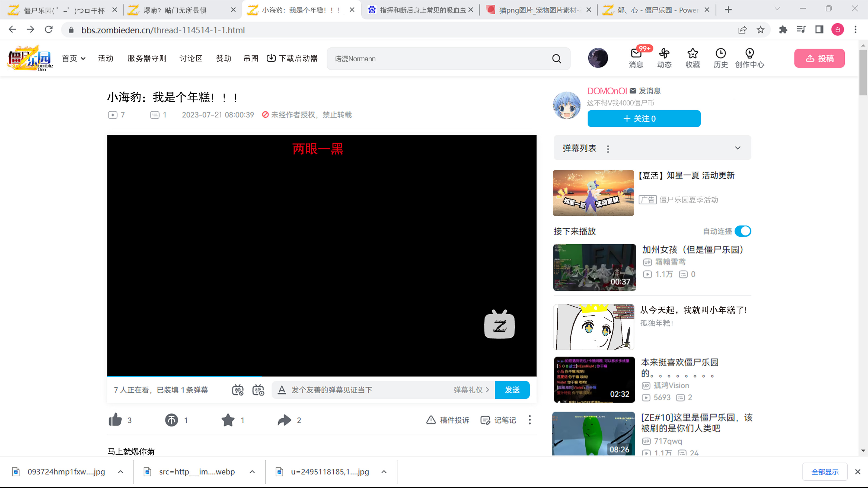Open the 服务器守则 nav item
The height and width of the screenshot is (488, 868).
pos(146,58)
